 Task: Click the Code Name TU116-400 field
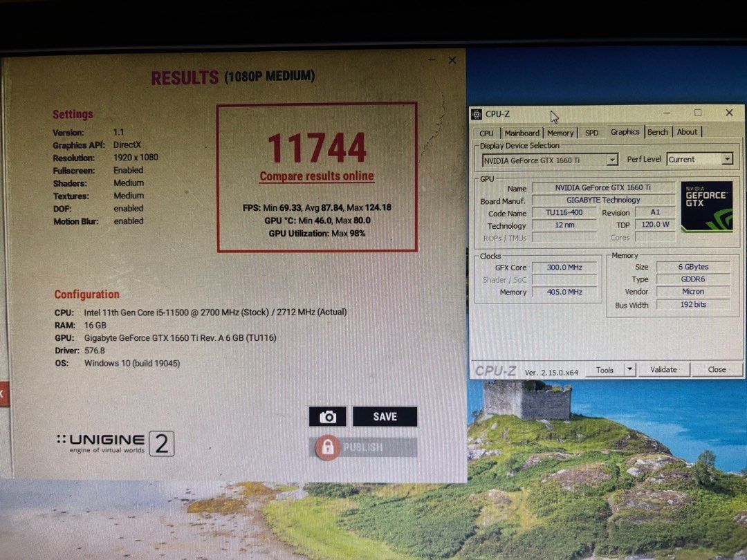coord(564,212)
